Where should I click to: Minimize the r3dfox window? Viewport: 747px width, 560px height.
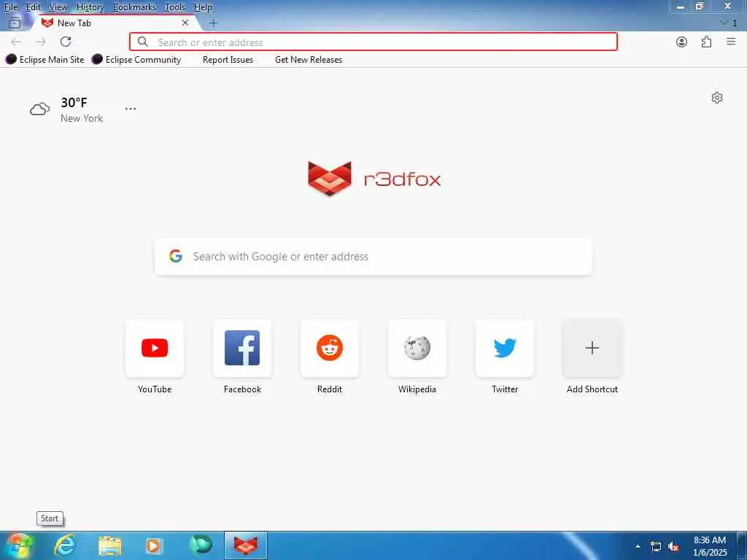point(681,7)
